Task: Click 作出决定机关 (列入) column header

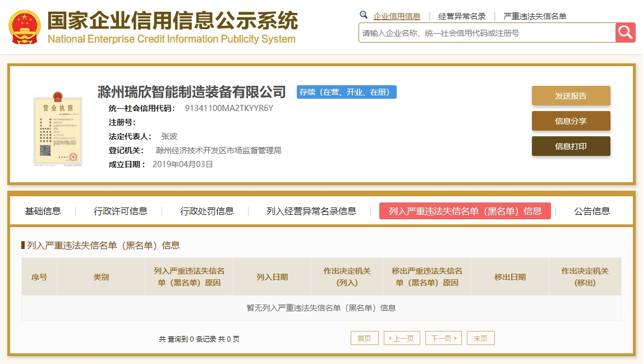Action: 347,277
